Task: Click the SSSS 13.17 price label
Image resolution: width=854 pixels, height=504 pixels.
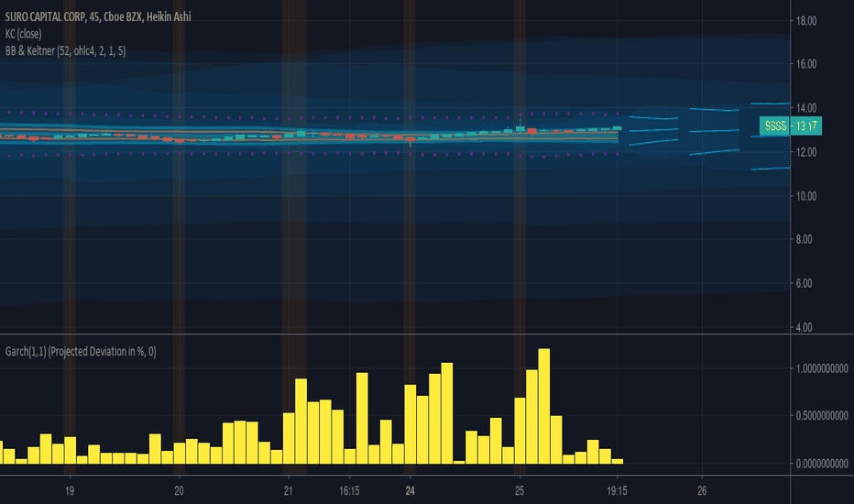Action: pos(791,126)
